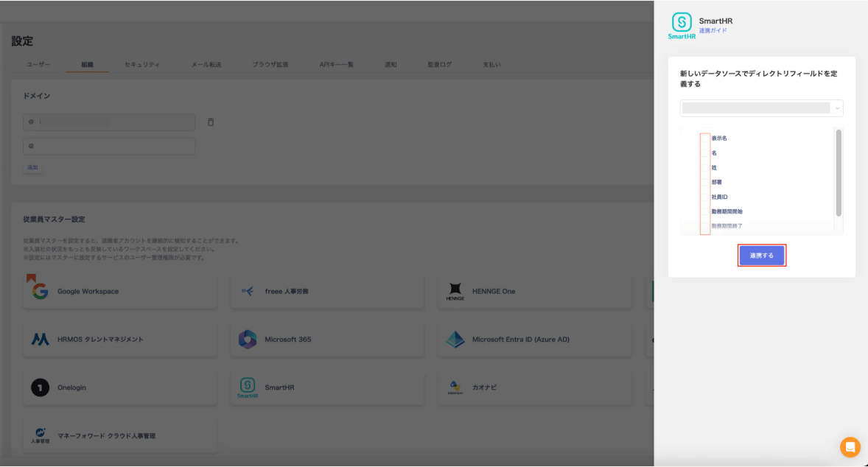Click the empty second domain input field
868x467 pixels.
[x=109, y=147]
